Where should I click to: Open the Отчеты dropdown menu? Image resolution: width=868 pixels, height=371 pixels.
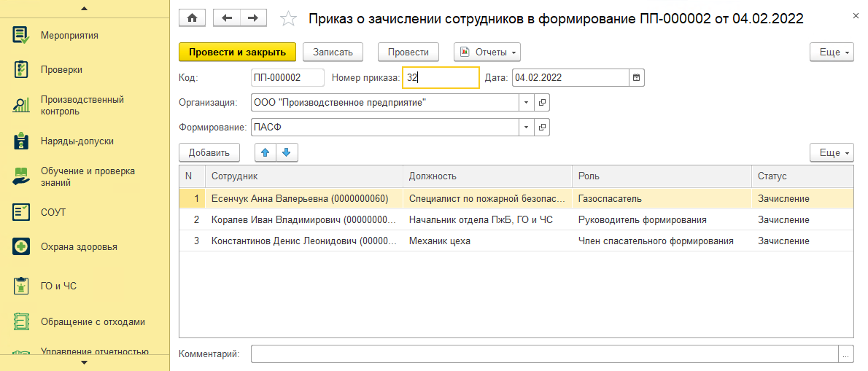pos(487,52)
